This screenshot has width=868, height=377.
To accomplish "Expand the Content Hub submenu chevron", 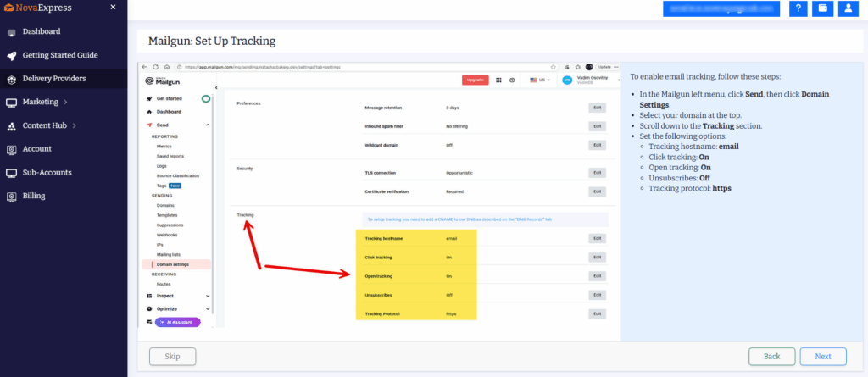I will 75,125.
